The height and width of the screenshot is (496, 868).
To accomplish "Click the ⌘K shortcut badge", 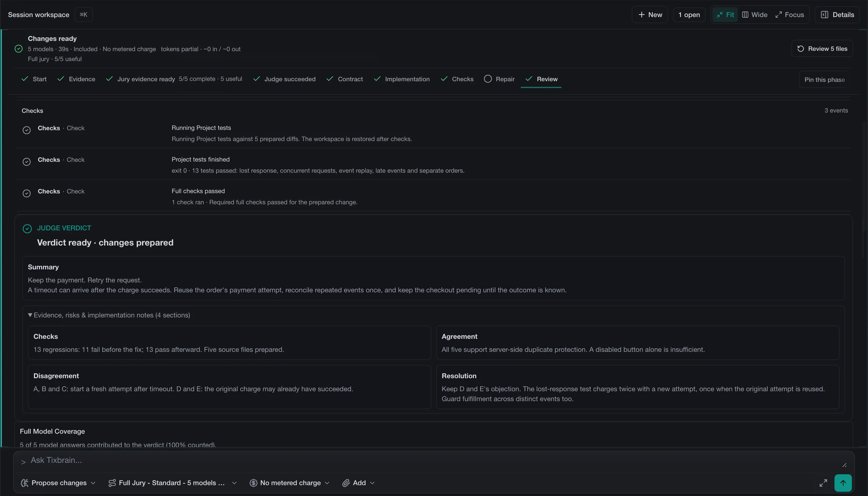I will (83, 15).
